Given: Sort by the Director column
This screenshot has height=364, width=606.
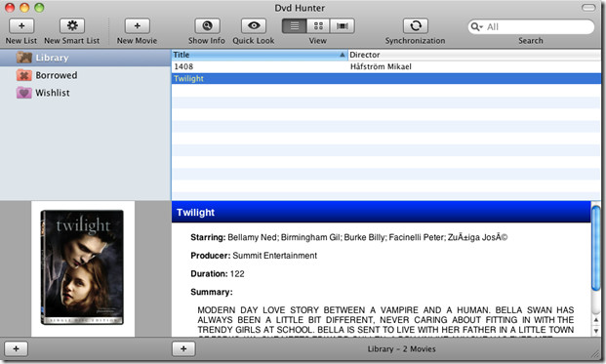Looking at the screenshot, I should click(x=474, y=55).
